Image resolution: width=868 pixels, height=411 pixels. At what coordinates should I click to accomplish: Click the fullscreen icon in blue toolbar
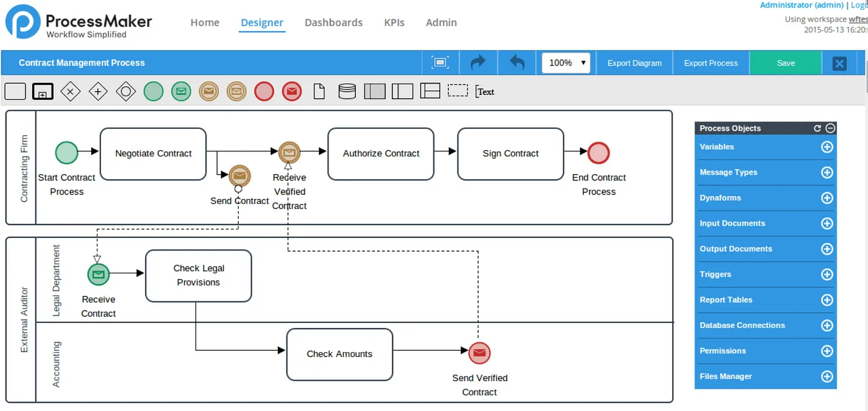point(440,63)
